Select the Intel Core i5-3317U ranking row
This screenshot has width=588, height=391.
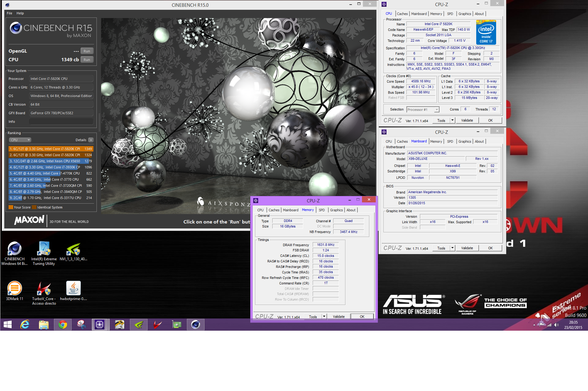pyautogui.click(x=51, y=198)
